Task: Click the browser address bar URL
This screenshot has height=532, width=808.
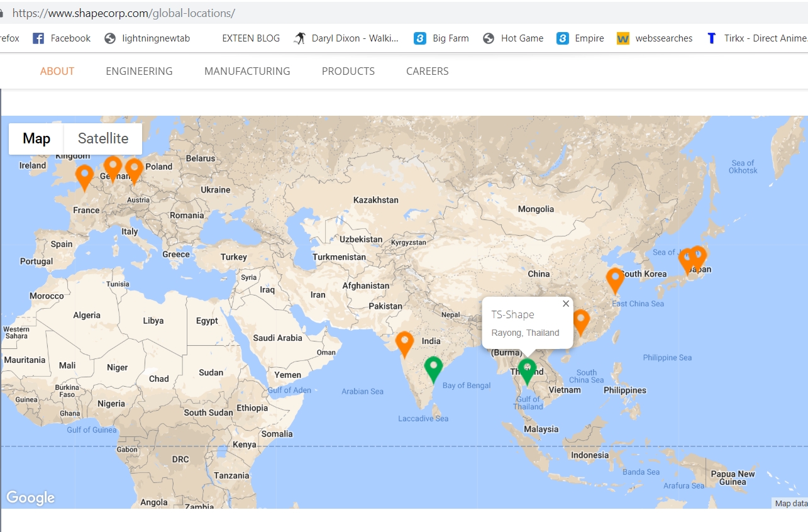Action: tap(123, 13)
